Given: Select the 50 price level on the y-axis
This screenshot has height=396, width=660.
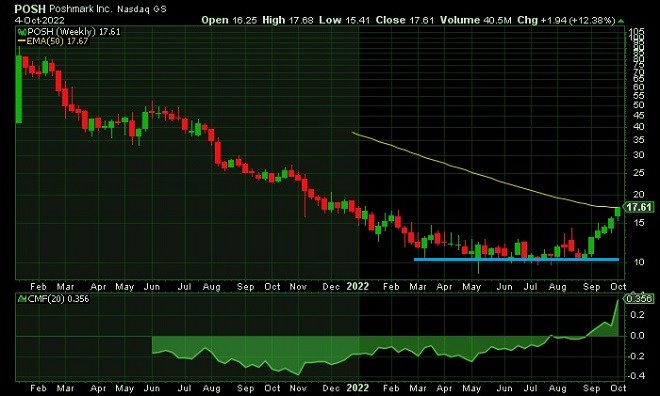Looking at the screenshot, I should point(639,105).
